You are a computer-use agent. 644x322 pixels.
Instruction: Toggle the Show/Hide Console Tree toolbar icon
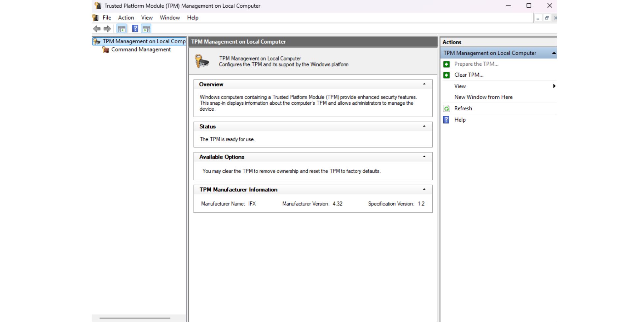122,28
